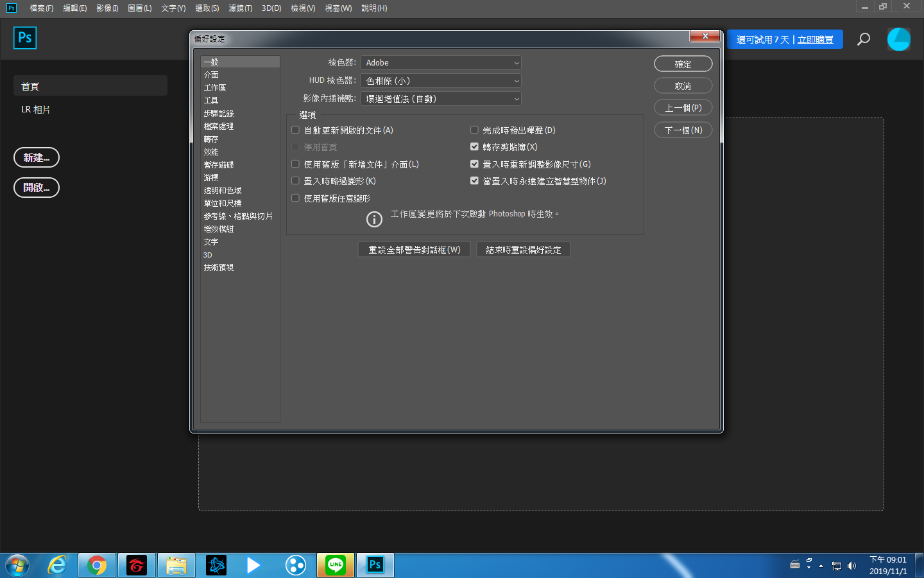Select 一般 preferences category

click(x=240, y=62)
